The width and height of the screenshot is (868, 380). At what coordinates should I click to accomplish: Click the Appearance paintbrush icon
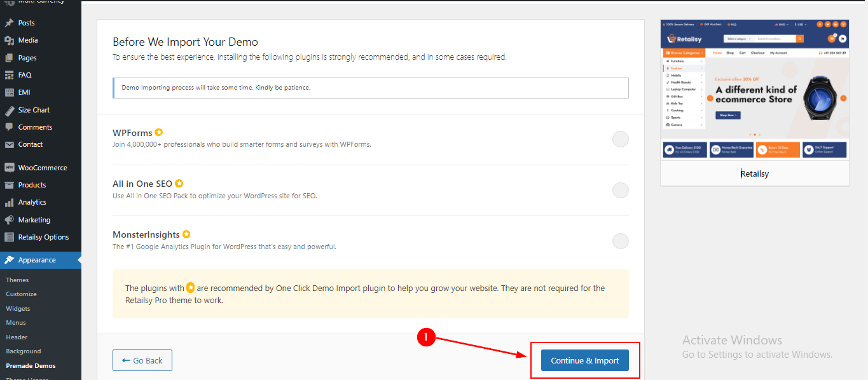coord(9,260)
